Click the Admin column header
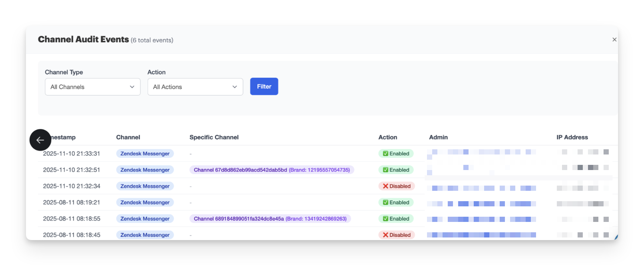 click(438, 137)
